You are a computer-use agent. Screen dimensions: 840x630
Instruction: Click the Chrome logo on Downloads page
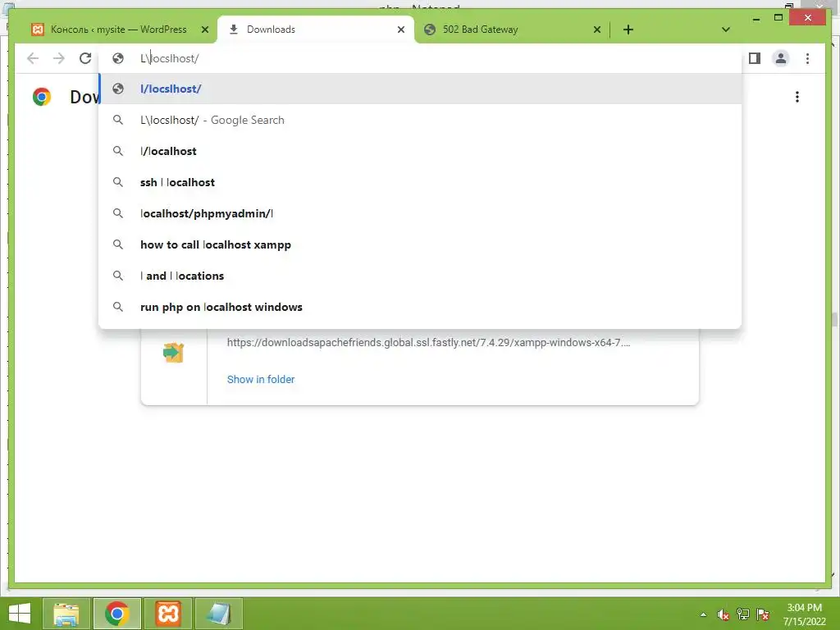pos(42,97)
